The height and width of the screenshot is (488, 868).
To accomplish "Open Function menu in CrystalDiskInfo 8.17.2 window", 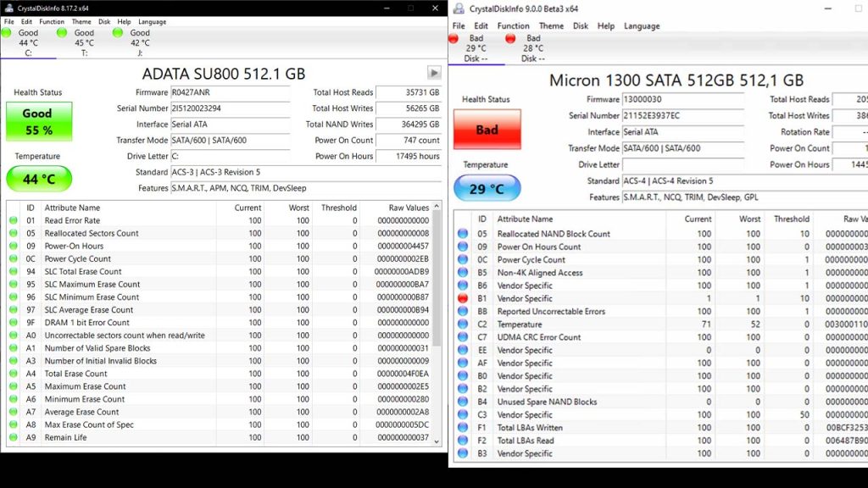I will 52,21.
